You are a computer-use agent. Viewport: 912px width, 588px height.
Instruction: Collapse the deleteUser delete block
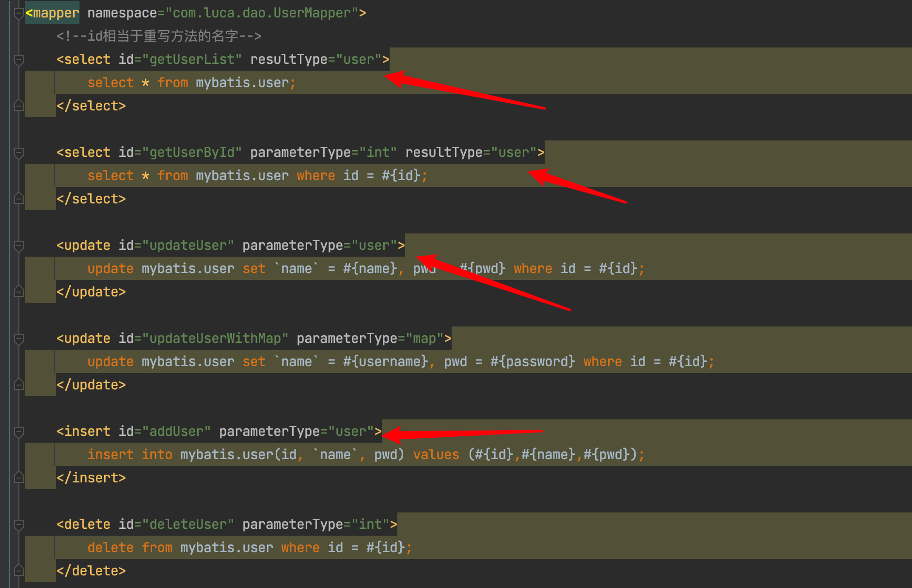(x=19, y=525)
